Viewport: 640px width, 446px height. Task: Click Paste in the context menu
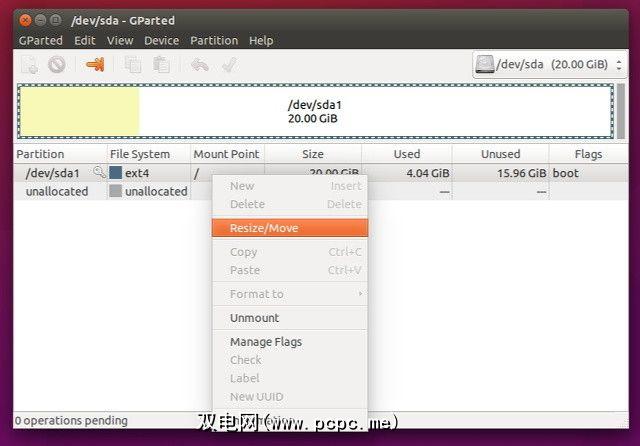290,270
